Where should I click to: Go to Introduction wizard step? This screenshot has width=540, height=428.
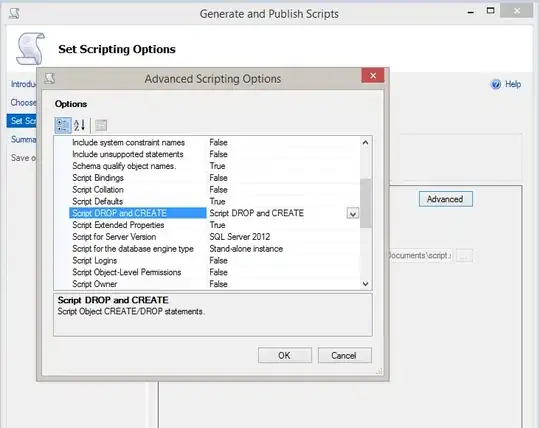point(23,84)
